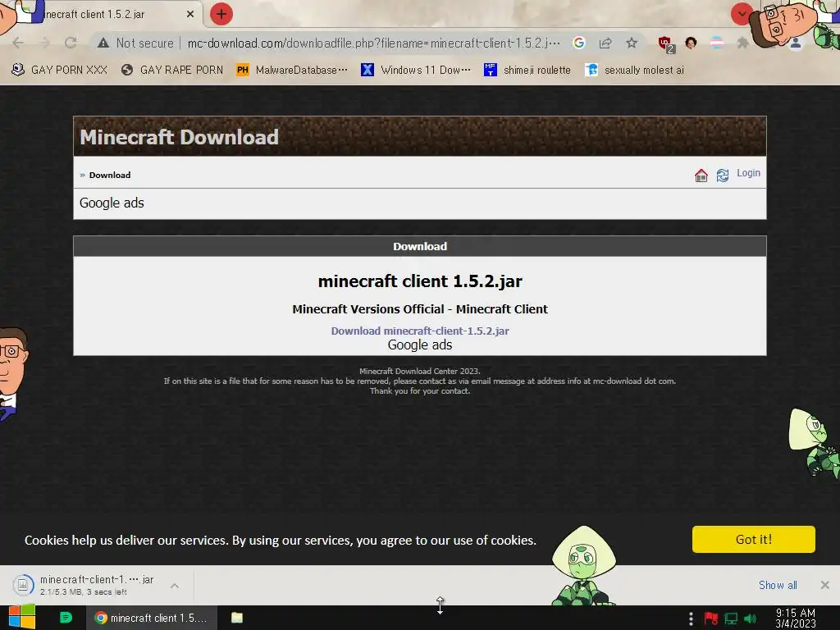Open a new tab with the red plus button
The height and width of the screenshot is (630, 840).
(x=221, y=15)
